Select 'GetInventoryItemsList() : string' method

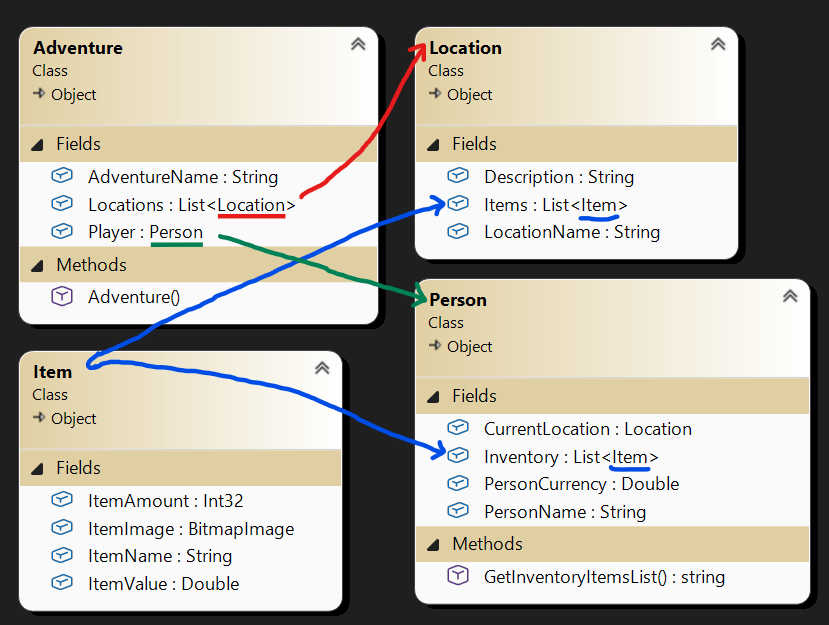click(604, 576)
